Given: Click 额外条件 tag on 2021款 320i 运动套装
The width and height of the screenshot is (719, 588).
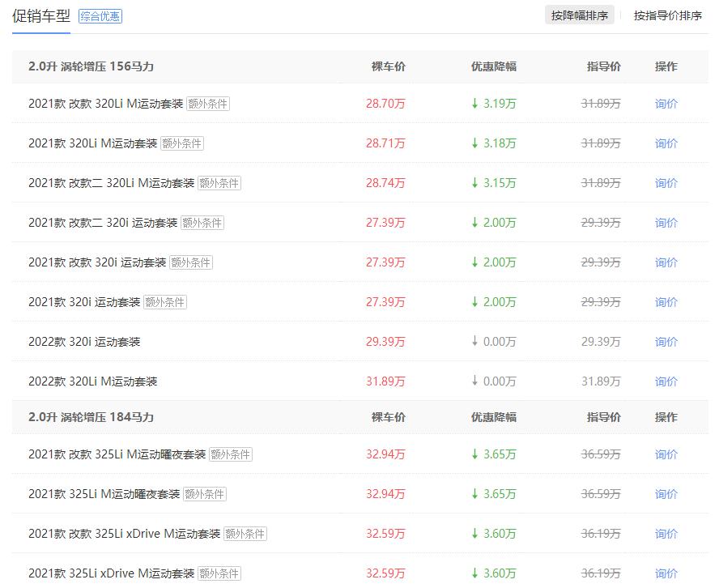Looking at the screenshot, I should [165, 302].
